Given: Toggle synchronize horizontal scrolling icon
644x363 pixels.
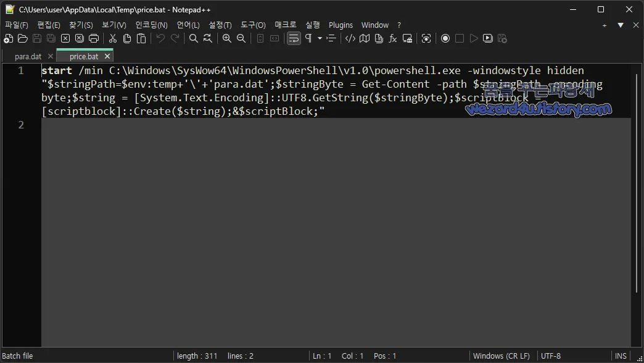Looking at the screenshot, I should coord(275,39).
